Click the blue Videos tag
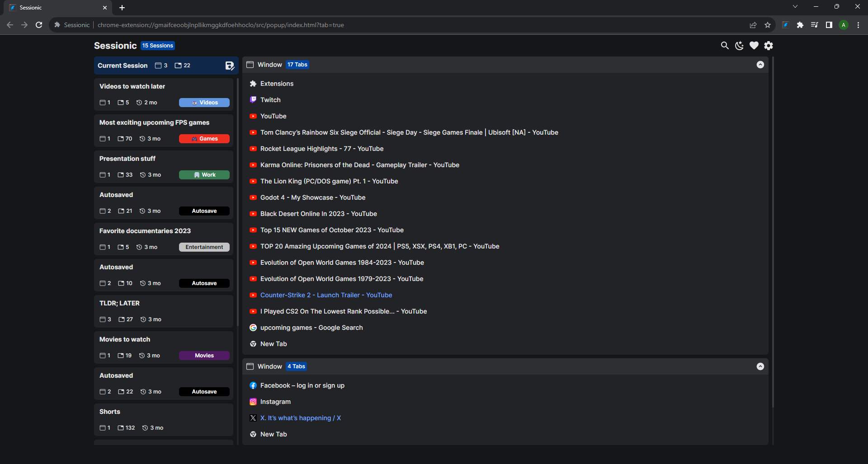 (x=204, y=103)
